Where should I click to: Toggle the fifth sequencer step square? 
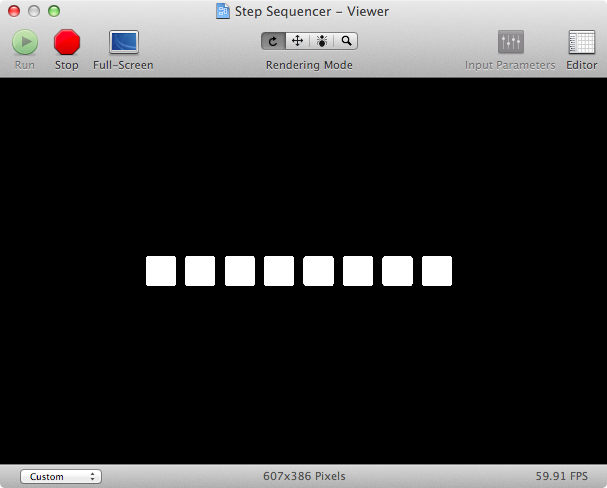click(x=319, y=271)
